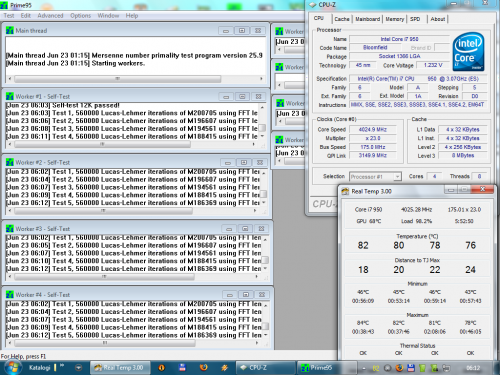The height and width of the screenshot is (375, 500).
Task: Click the CPU-Z title bar icon
Action: (312, 5)
